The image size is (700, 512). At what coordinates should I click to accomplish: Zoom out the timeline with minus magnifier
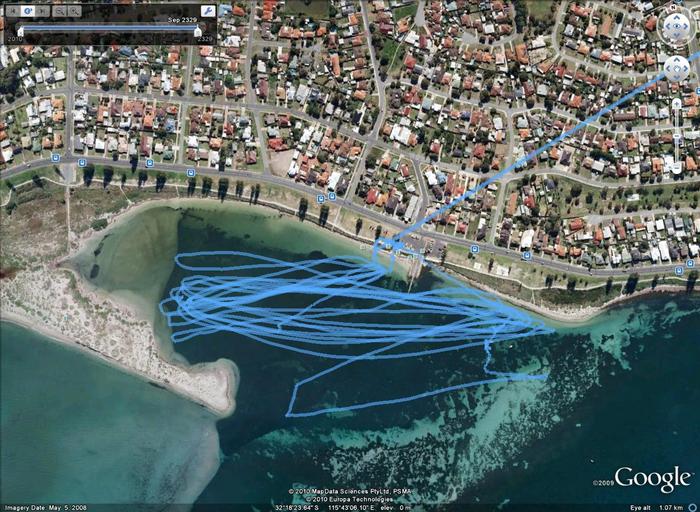coord(60,11)
